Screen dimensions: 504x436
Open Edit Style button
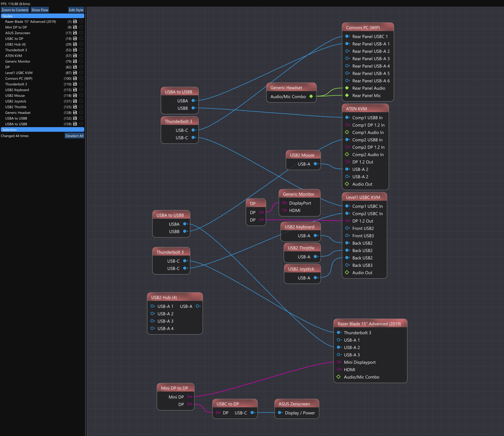click(76, 10)
